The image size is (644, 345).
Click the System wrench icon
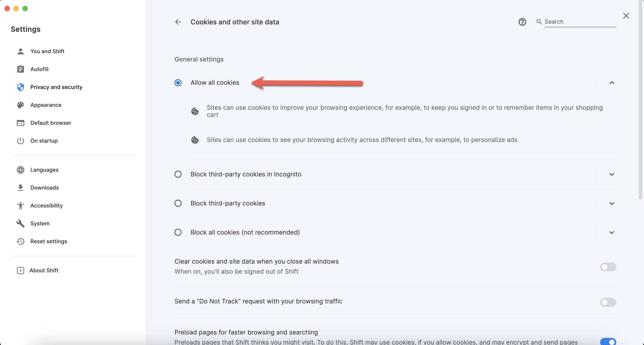pyautogui.click(x=21, y=224)
